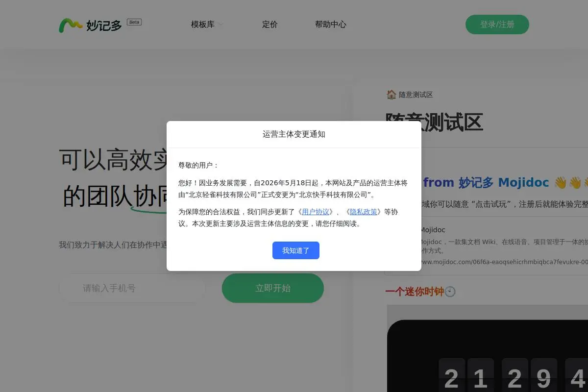Click the flip clock widget thumbnail
Image resolution: width=588 pixels, height=392 pixels.
coord(488,348)
